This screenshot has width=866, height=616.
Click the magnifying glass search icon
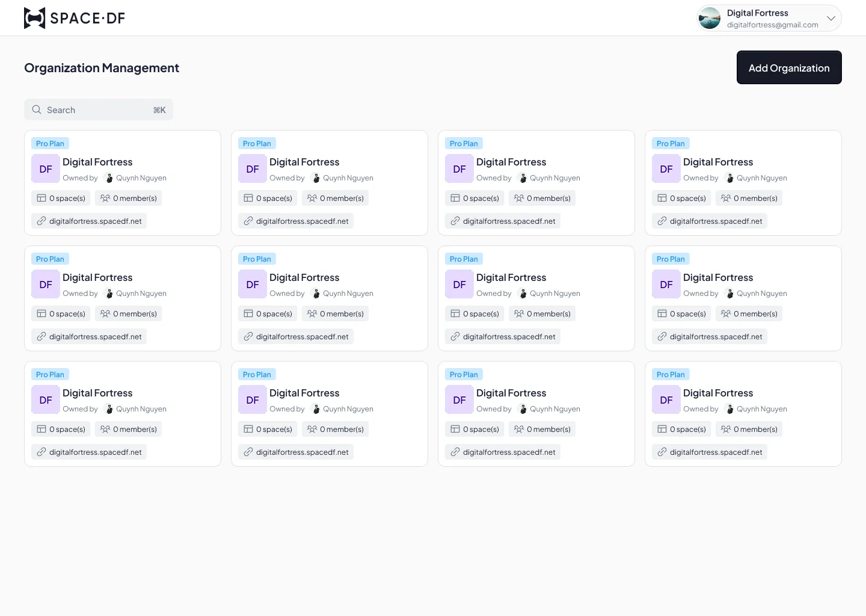pos(37,109)
